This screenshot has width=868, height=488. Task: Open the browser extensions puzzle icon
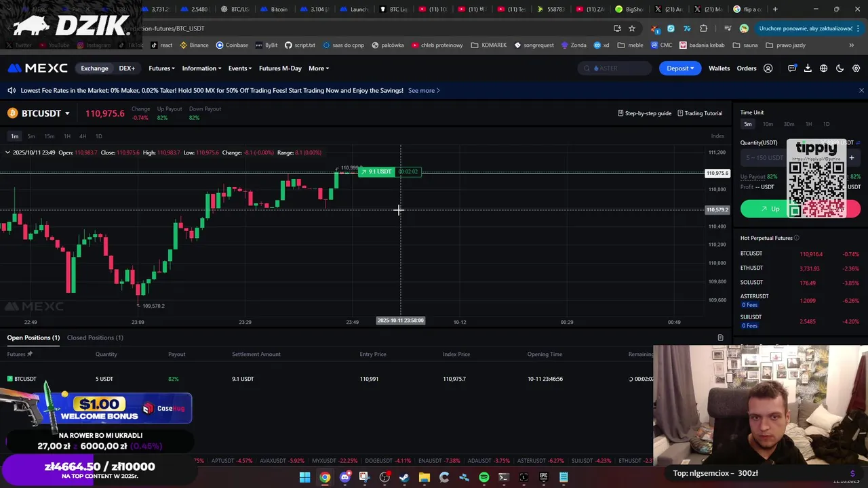(703, 28)
